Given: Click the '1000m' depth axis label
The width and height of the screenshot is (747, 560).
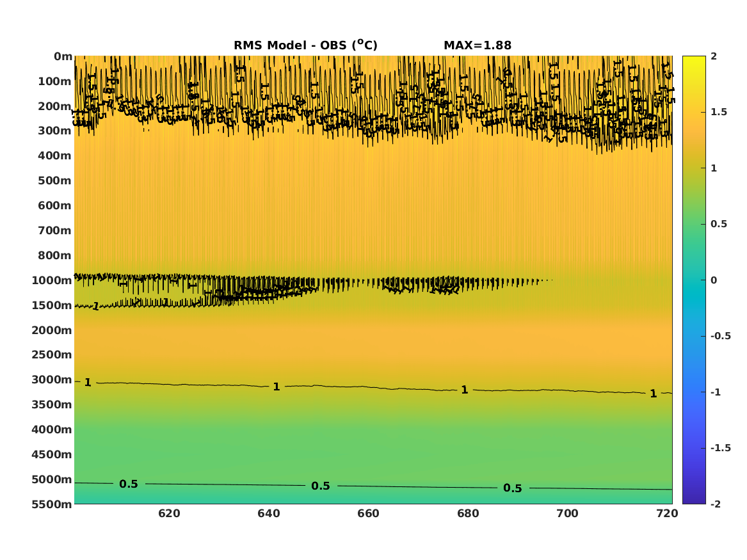Looking at the screenshot, I should (x=52, y=280).
